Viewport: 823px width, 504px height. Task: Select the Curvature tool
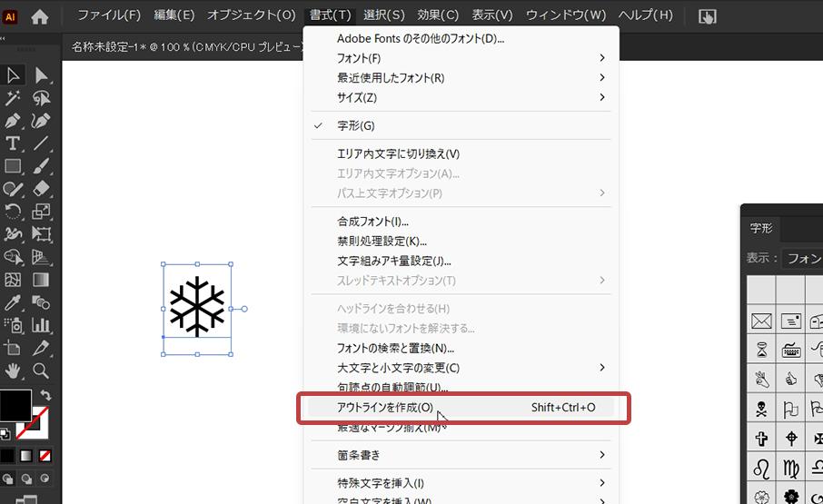pos(41,121)
